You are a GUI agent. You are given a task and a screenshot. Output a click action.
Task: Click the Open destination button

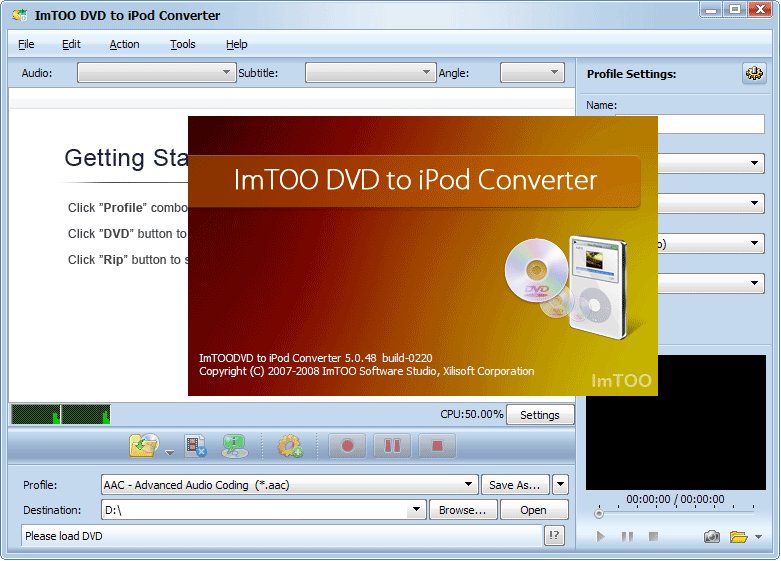coord(533,510)
